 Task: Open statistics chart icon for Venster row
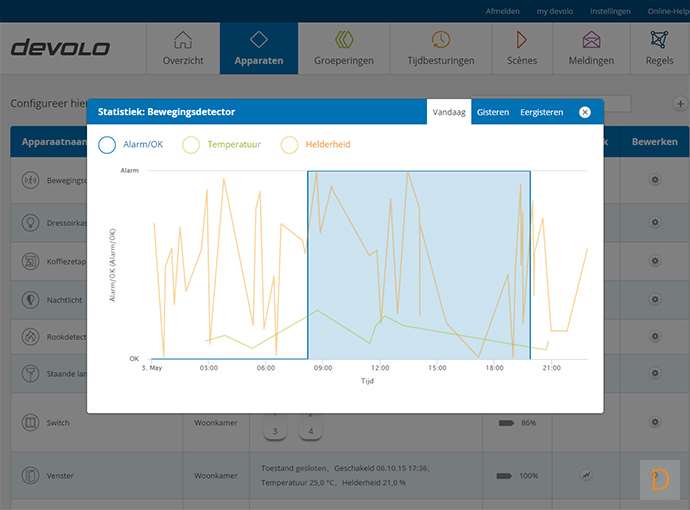pos(586,475)
